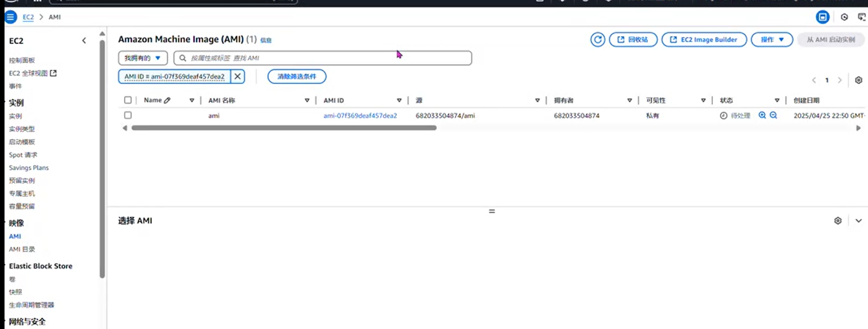Open settings gear in 选择 AMI panel

pyautogui.click(x=838, y=220)
